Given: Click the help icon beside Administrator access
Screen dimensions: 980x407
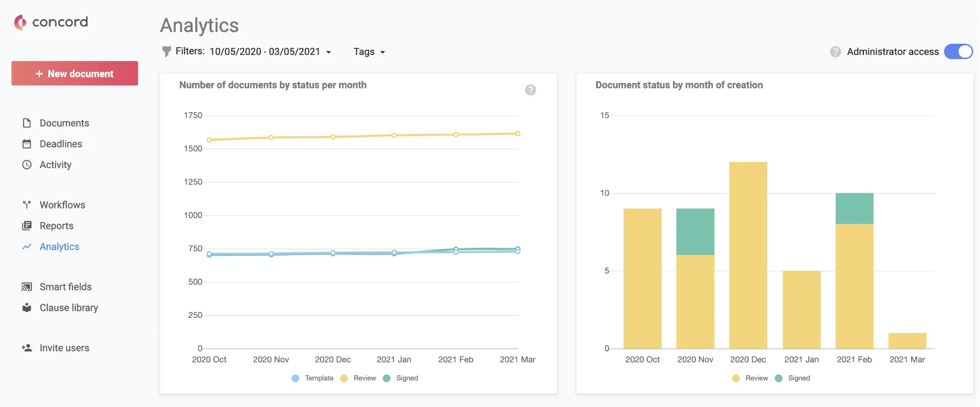Looking at the screenshot, I should tap(835, 52).
